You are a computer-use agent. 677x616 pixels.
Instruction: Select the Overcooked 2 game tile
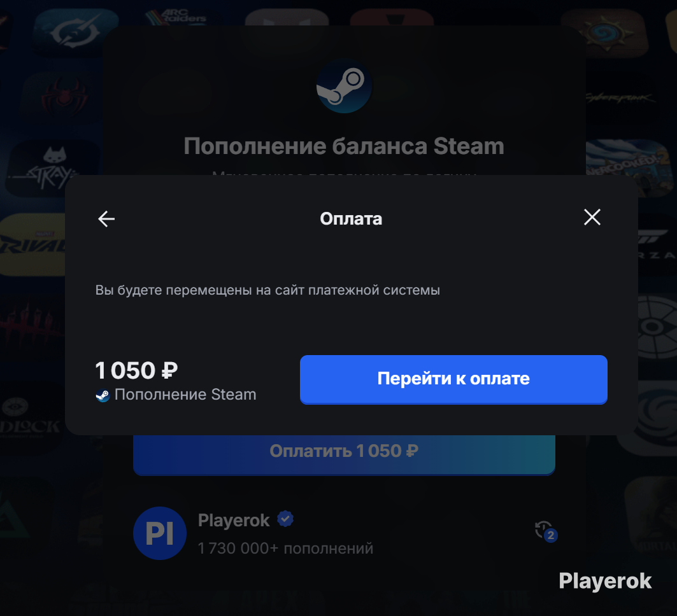[x=629, y=168]
